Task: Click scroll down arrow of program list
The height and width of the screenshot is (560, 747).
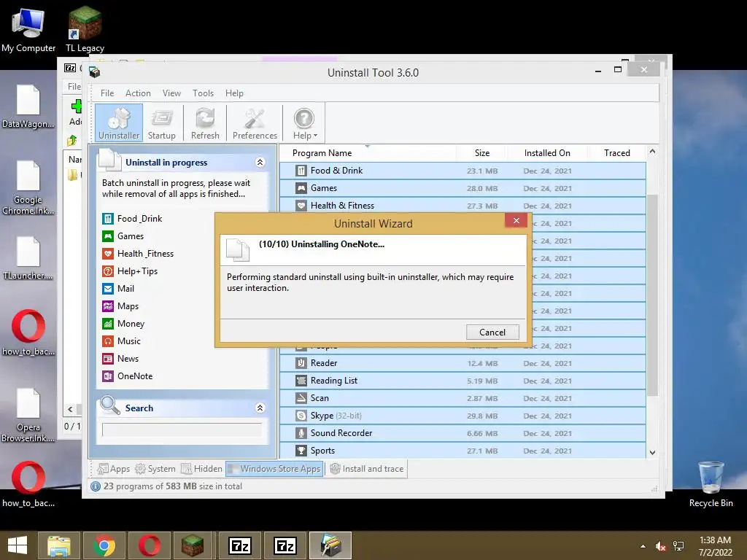Action: pyautogui.click(x=652, y=452)
